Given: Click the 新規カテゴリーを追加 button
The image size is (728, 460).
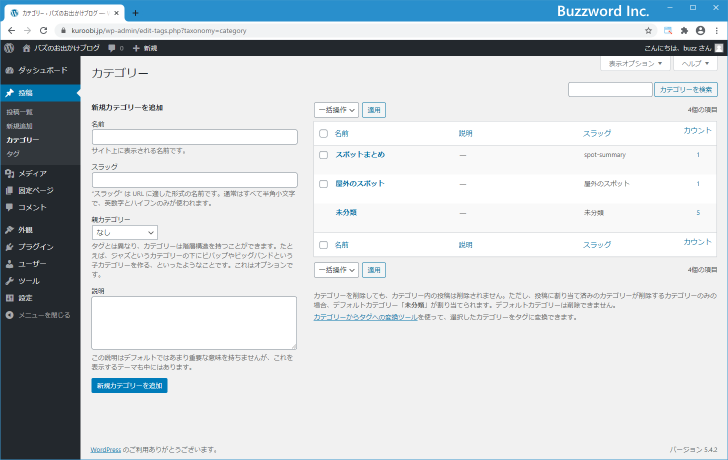Looking at the screenshot, I should coord(129,385).
